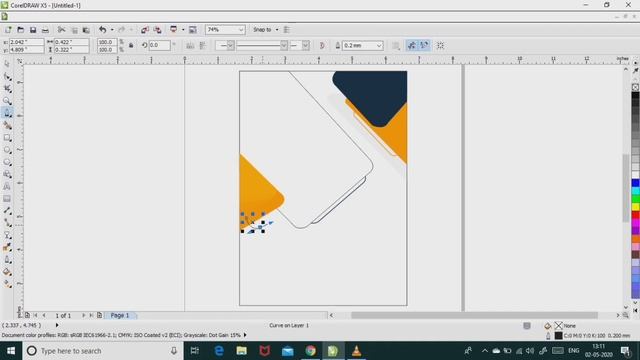Expand the application launcher dropdown arrow

pyautogui.click(x=182, y=30)
